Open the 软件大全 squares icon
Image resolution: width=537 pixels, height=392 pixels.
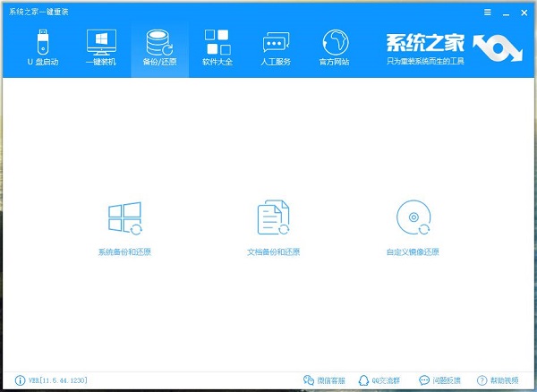(217, 42)
